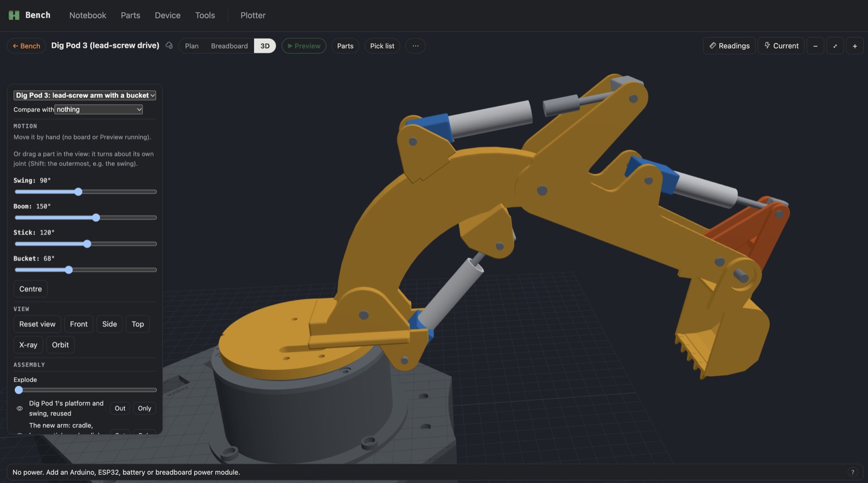Open the three-dot more options menu
The height and width of the screenshot is (483, 868).
point(416,46)
